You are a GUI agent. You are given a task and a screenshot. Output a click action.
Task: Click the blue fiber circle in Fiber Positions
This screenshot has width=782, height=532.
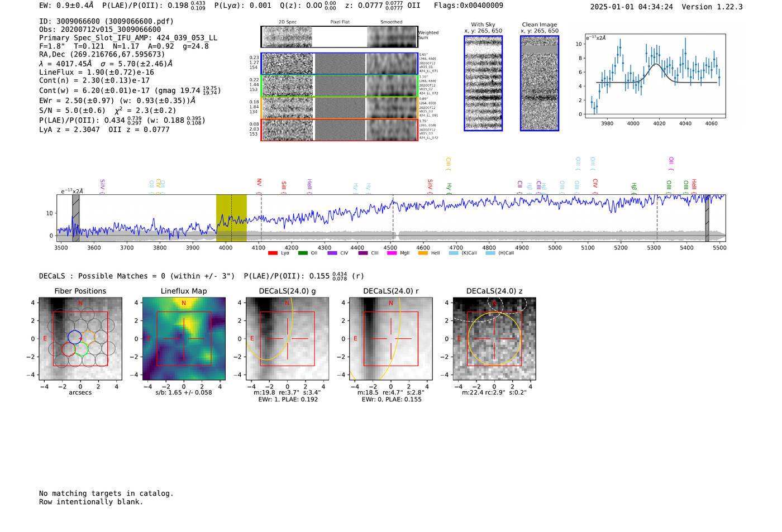point(74,337)
